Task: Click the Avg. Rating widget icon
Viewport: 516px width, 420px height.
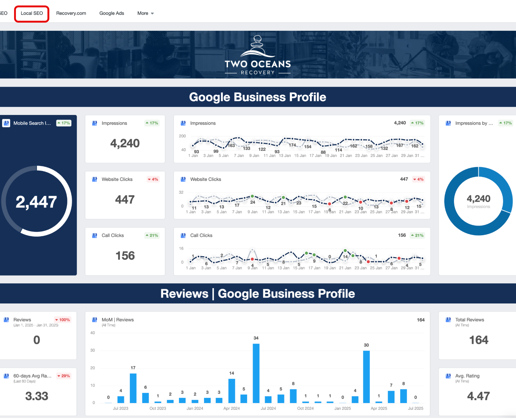Action: 448,376
